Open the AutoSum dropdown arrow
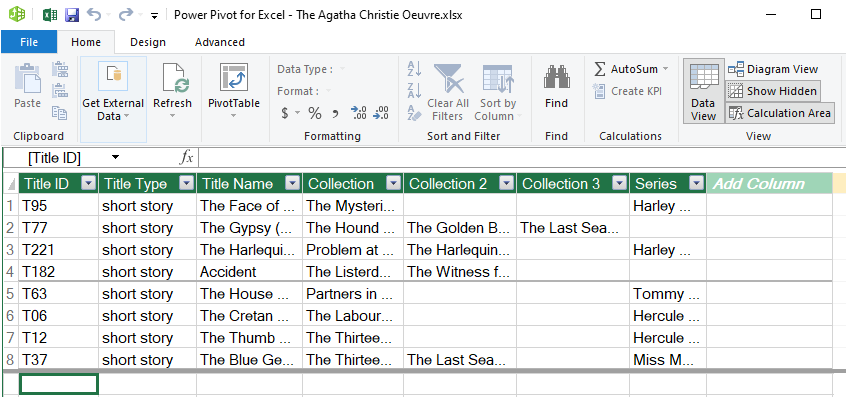The height and width of the screenshot is (397, 846). (665, 69)
